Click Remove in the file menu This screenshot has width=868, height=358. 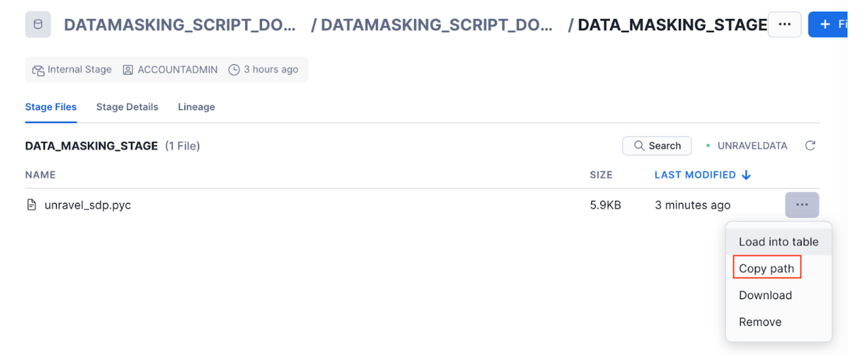pos(759,322)
